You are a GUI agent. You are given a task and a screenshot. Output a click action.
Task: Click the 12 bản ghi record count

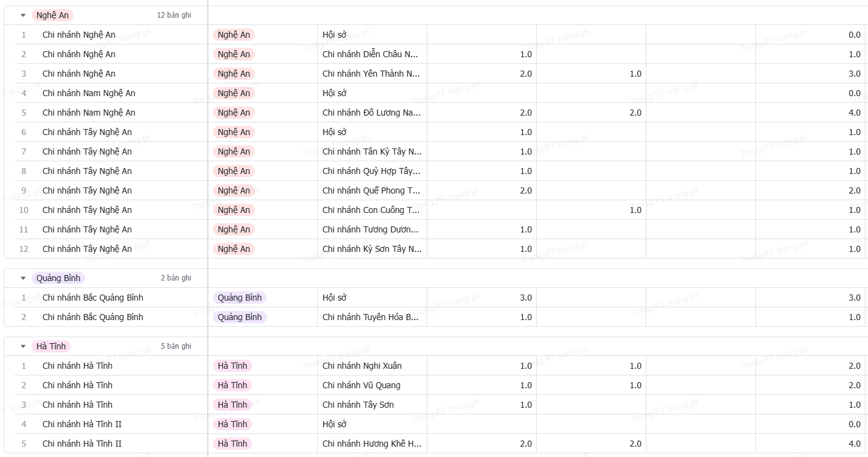click(x=173, y=15)
